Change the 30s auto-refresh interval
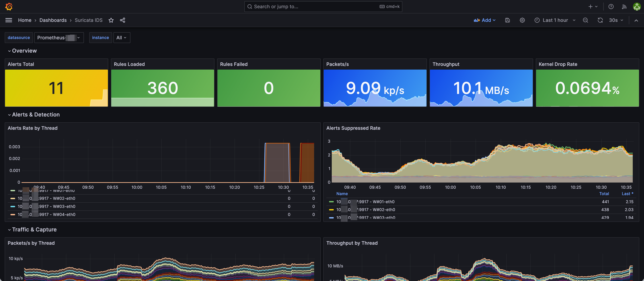This screenshot has height=281, width=644. coord(616,20)
